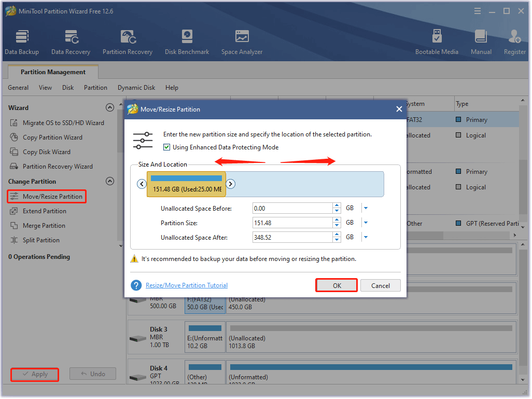The width and height of the screenshot is (532, 399).
Task: Click Cancel in the dialog
Action: [381, 286]
